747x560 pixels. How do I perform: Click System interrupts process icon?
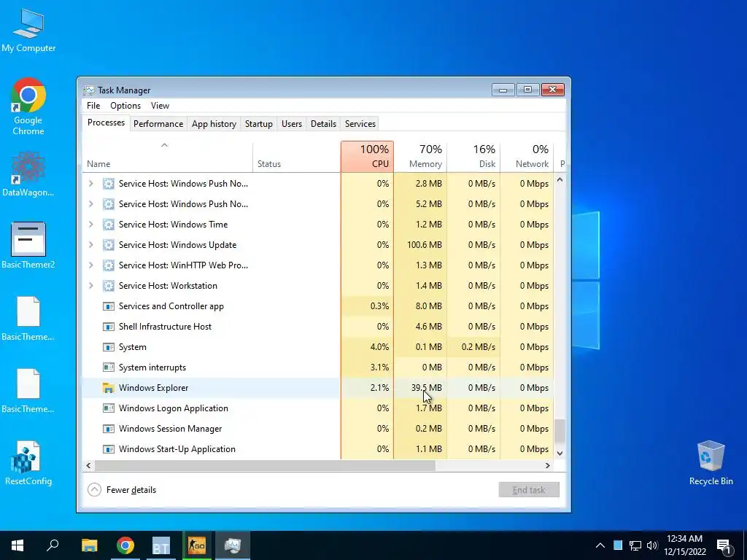point(109,367)
